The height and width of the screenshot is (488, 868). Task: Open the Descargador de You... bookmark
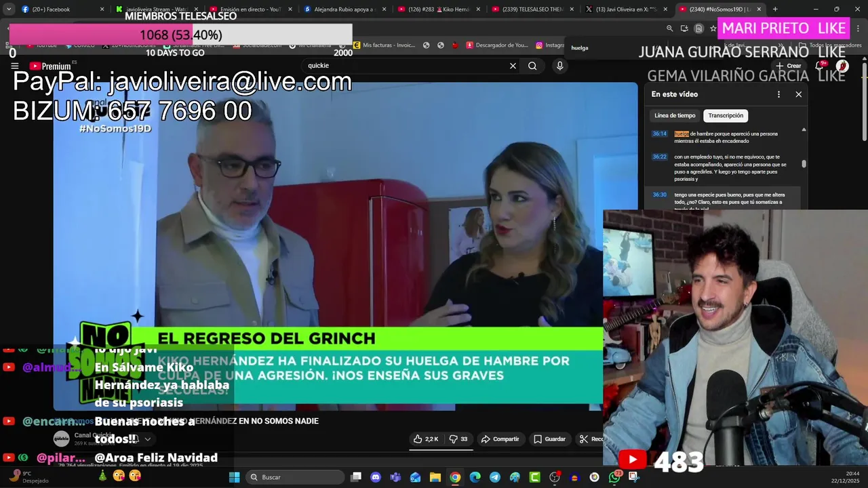496,45
